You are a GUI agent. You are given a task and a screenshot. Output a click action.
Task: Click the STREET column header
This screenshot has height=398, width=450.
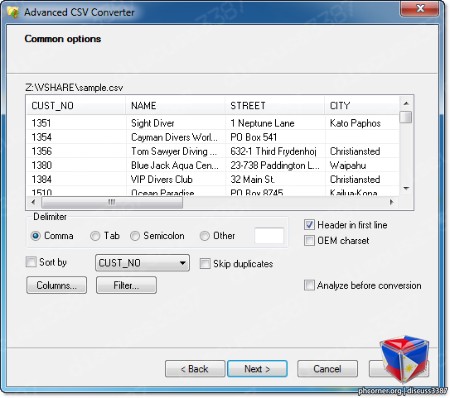(x=275, y=106)
